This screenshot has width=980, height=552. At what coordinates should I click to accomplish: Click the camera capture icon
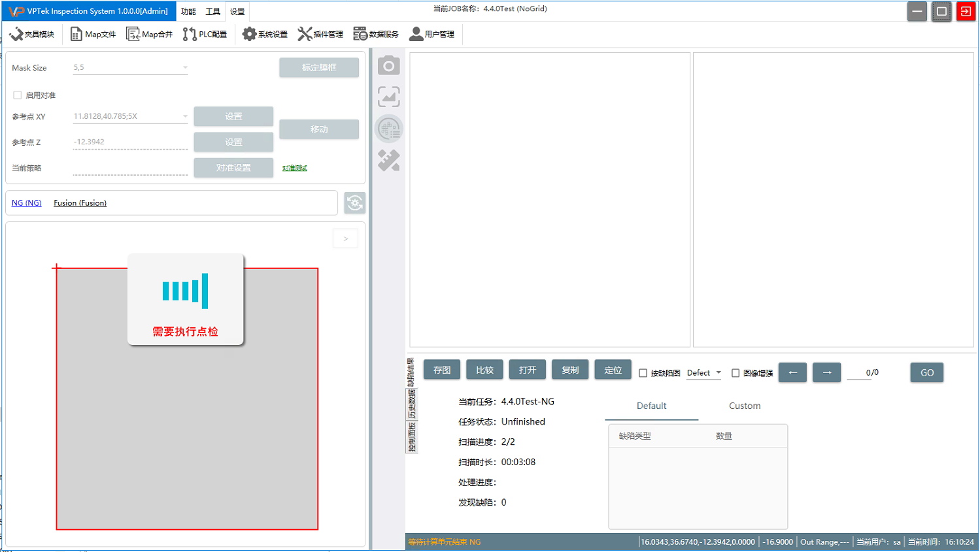[x=388, y=66]
